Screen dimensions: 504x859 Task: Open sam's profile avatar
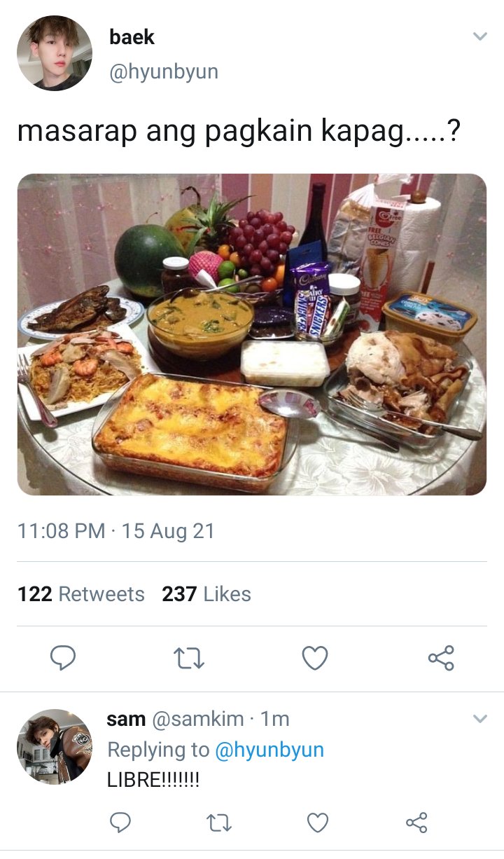click(55, 746)
